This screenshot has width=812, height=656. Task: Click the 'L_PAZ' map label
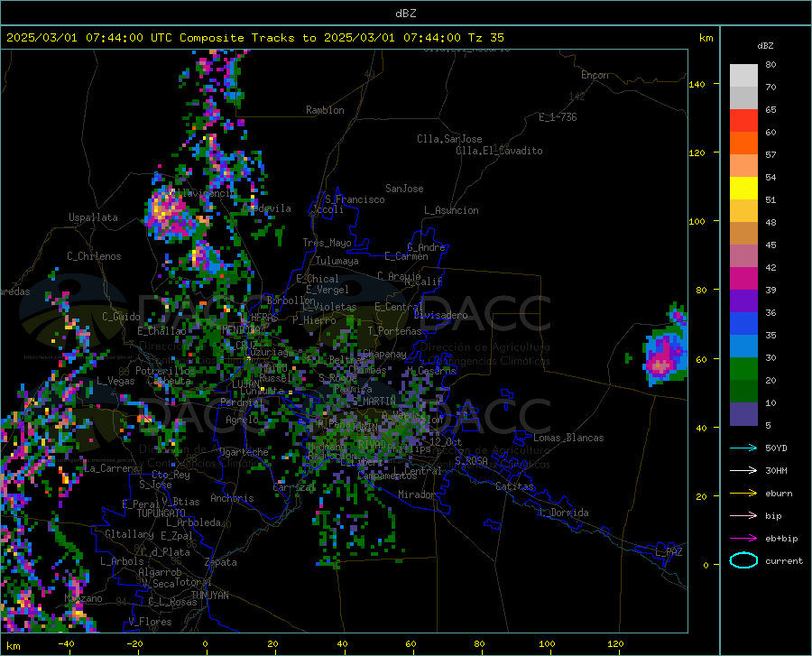click(x=669, y=552)
